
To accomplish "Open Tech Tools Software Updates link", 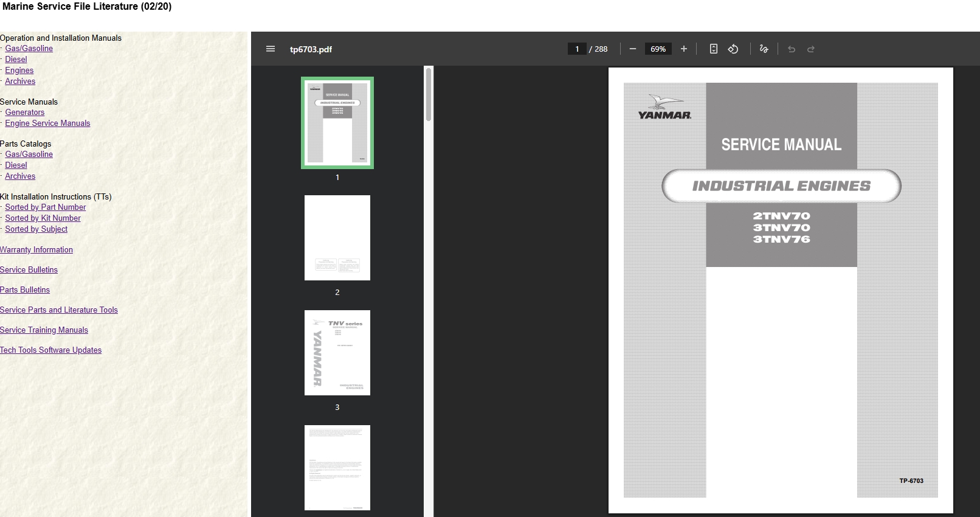I will click(51, 350).
